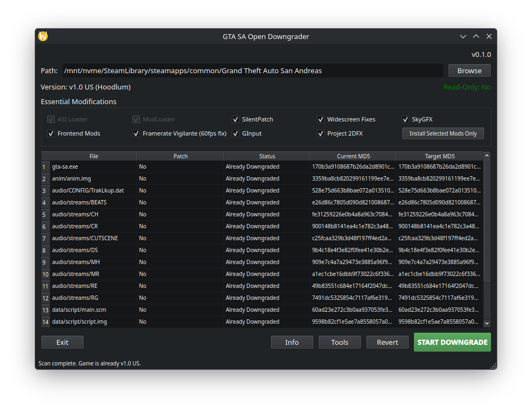Sort table by Status column header
532x411 pixels.
click(267, 156)
